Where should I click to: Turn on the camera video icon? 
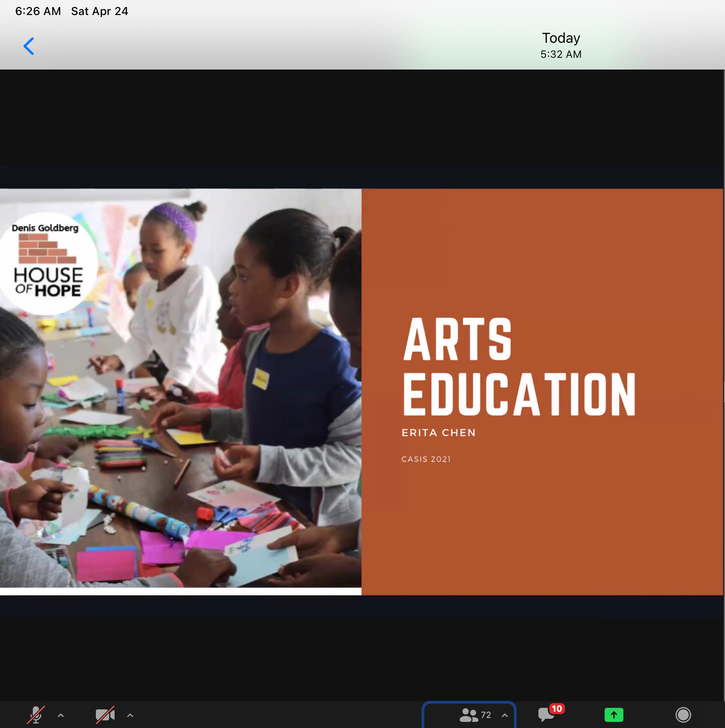[105, 715]
